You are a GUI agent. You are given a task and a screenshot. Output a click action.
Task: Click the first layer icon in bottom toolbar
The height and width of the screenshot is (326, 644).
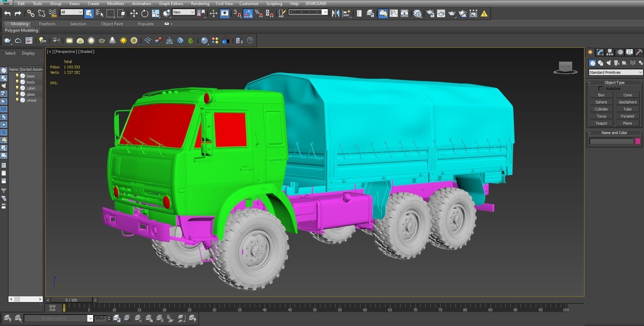[x=7, y=318]
